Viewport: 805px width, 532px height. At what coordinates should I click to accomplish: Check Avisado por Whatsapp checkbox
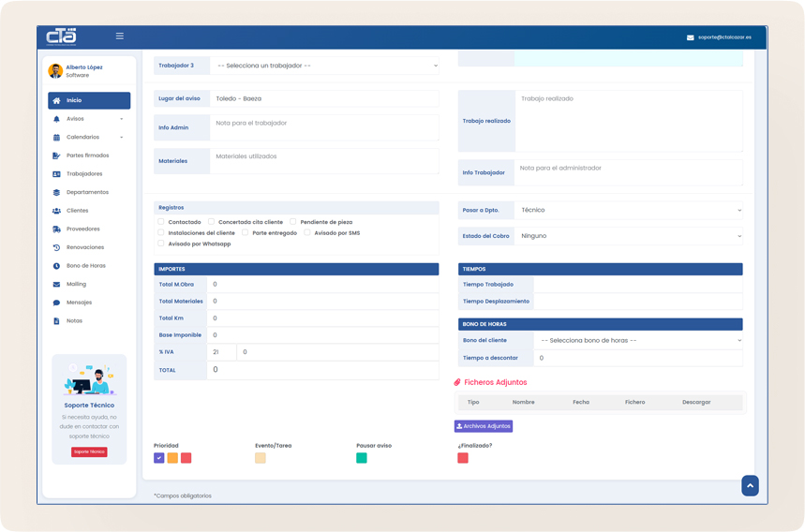[160, 244]
